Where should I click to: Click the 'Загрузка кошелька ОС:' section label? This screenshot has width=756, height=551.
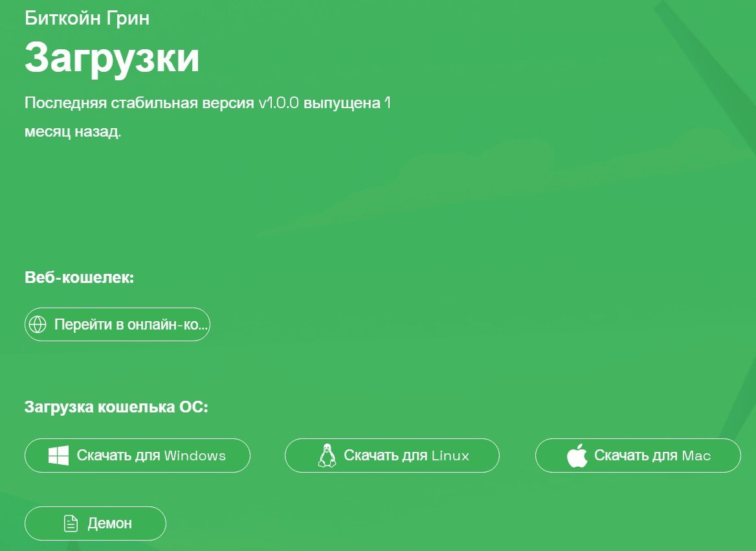[x=117, y=407]
